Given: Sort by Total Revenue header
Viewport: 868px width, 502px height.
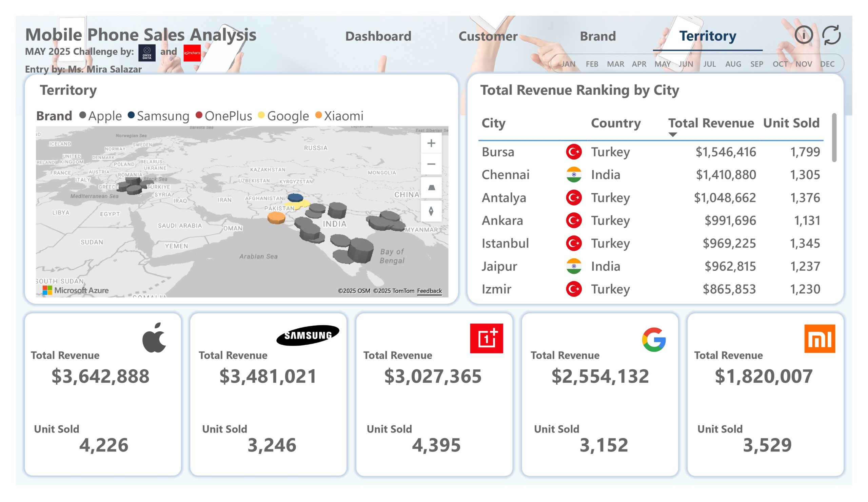Looking at the screenshot, I should coord(711,123).
